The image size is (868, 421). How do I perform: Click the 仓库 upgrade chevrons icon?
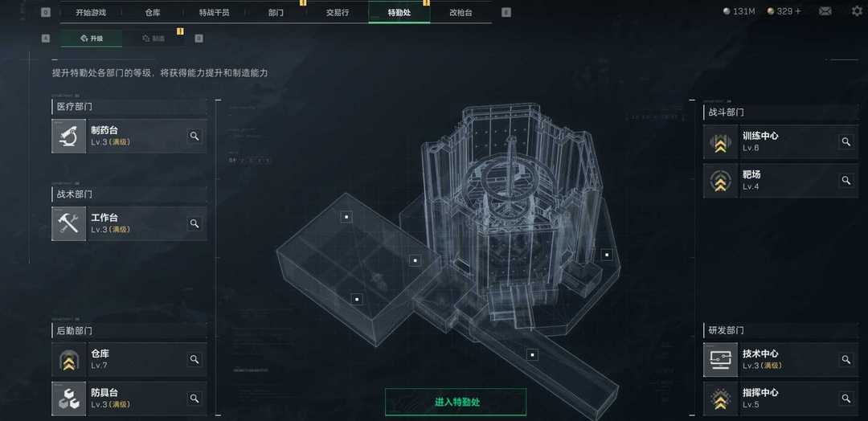pyautogui.click(x=68, y=360)
